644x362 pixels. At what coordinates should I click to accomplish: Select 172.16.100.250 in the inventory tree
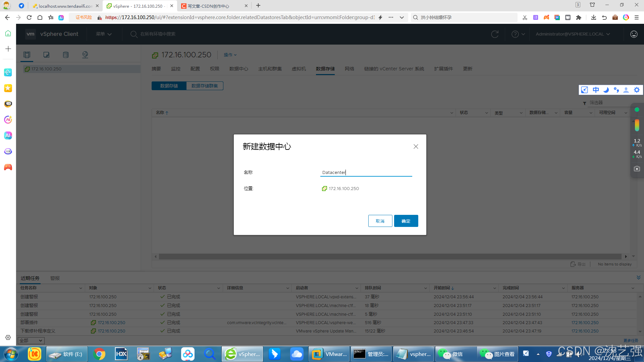click(x=46, y=69)
